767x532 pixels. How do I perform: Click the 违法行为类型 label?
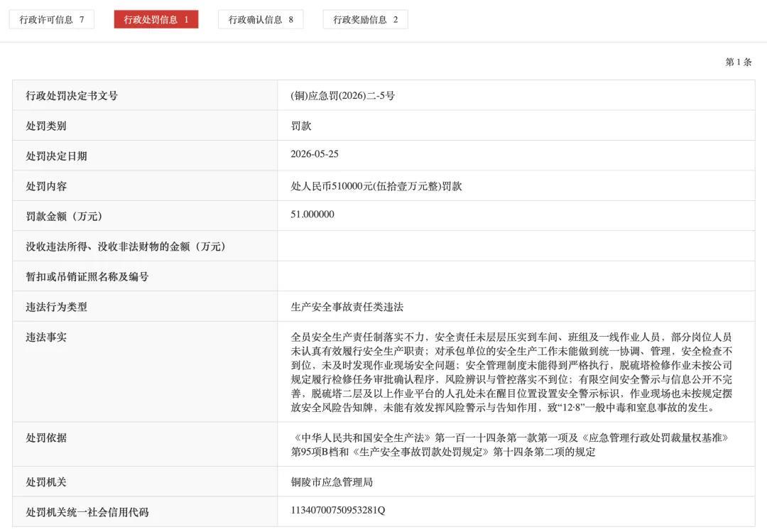pos(56,308)
